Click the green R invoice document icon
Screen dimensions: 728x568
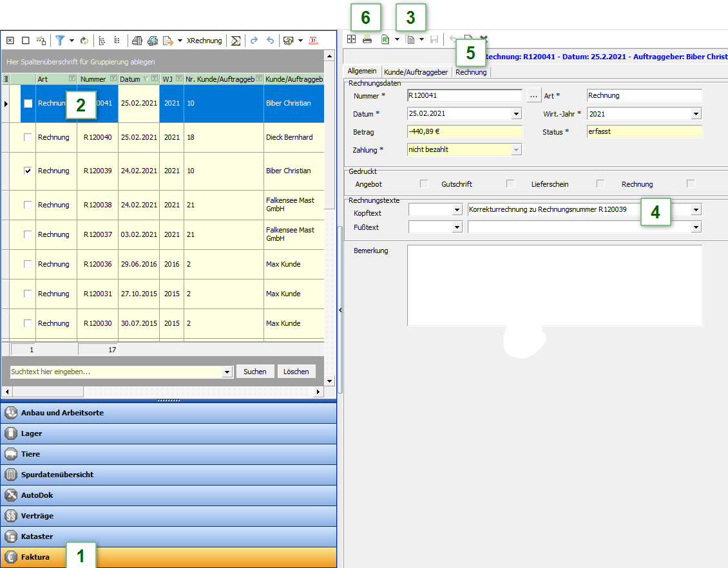(x=385, y=39)
